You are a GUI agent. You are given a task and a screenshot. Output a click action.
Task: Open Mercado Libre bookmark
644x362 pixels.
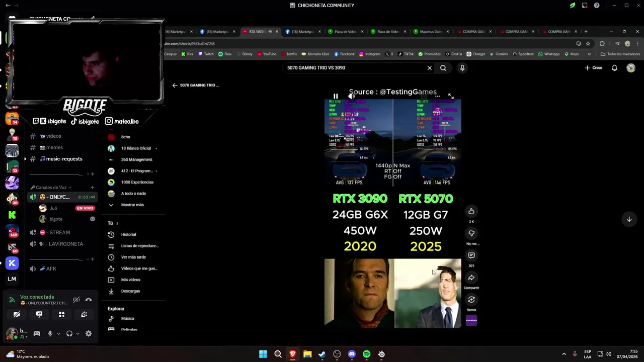tap(315, 54)
